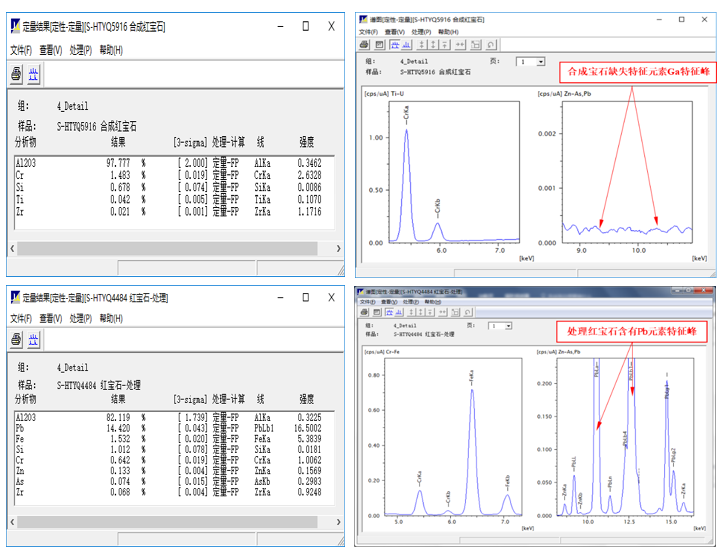
Task: Open 查看(V) menu in bottom-left 红宝石-处理 results window
Action: tap(51, 318)
